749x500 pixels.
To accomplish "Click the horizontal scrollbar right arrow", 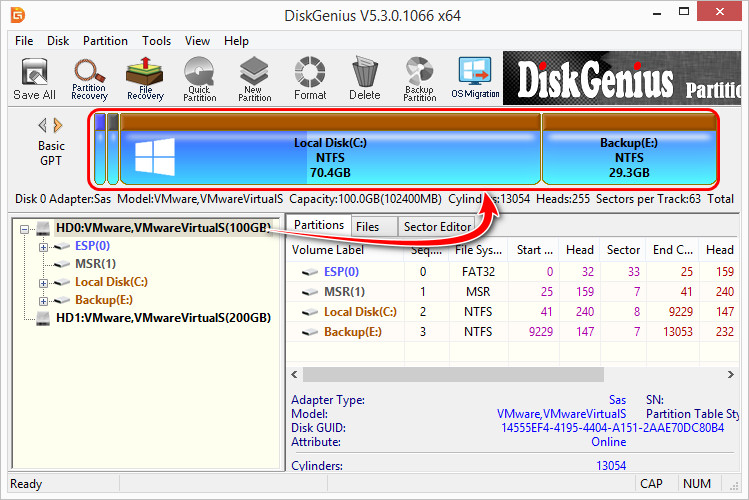I will [731, 374].
